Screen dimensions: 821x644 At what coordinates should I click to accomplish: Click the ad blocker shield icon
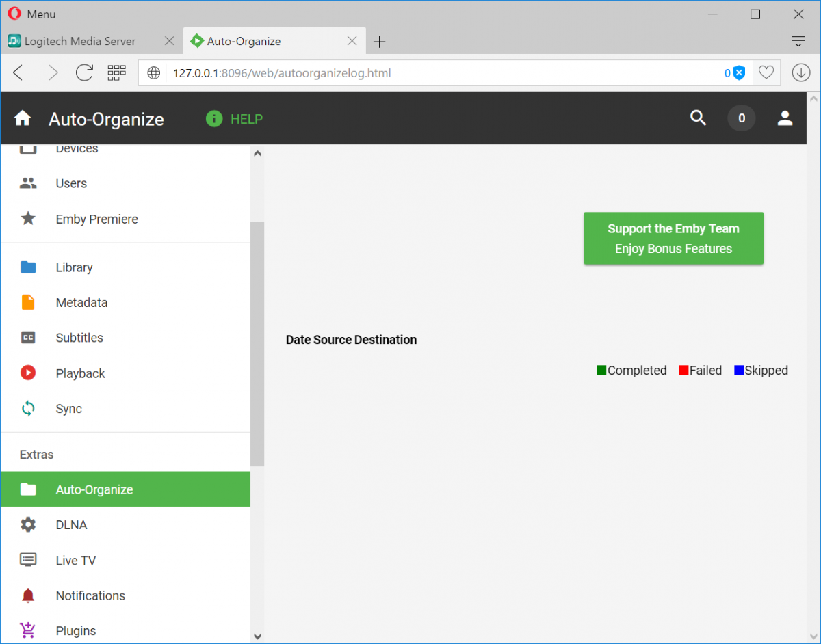[739, 73]
